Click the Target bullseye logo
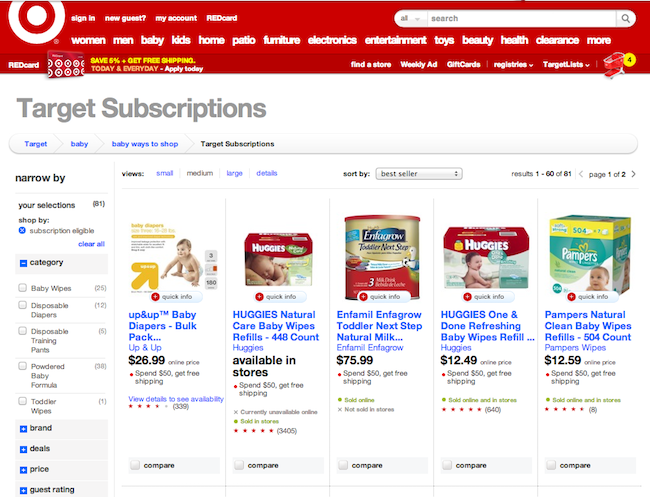650x497 pixels. [x=36, y=19]
